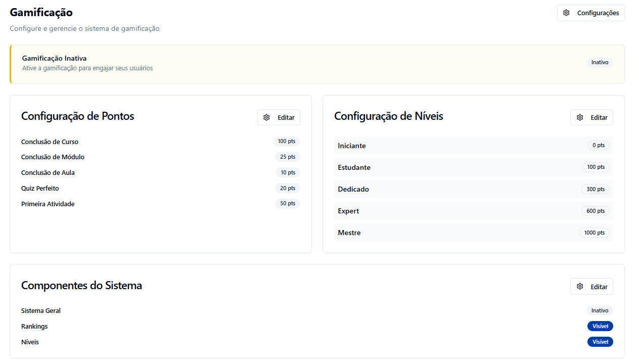
Task: Click gear icon beside Editar in Componentes do Sistema
Action: (580, 287)
